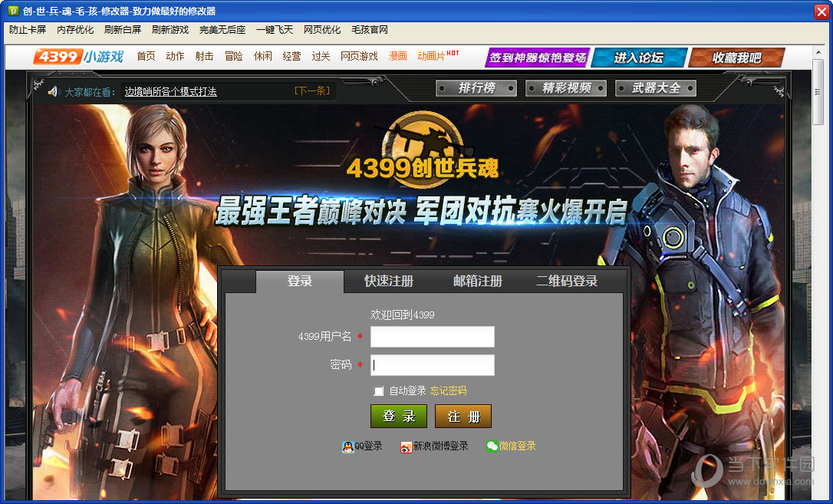Open the 经营 games category

click(x=291, y=56)
